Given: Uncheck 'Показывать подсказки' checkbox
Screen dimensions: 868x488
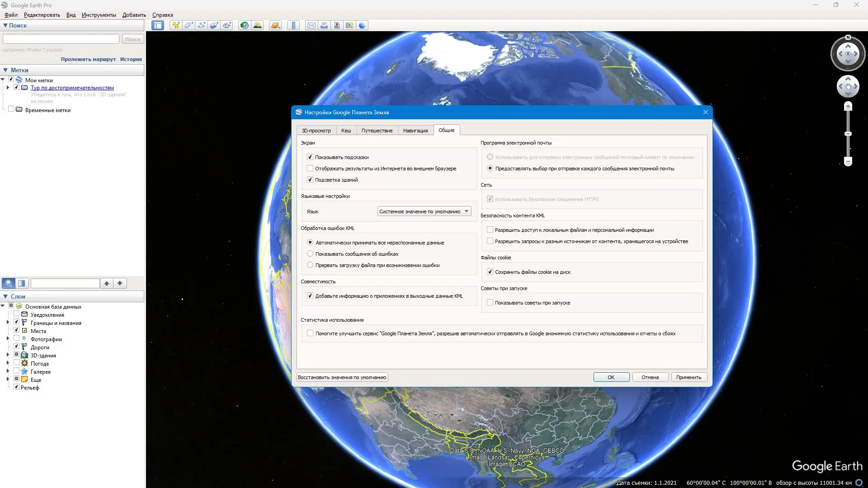Looking at the screenshot, I should [310, 157].
